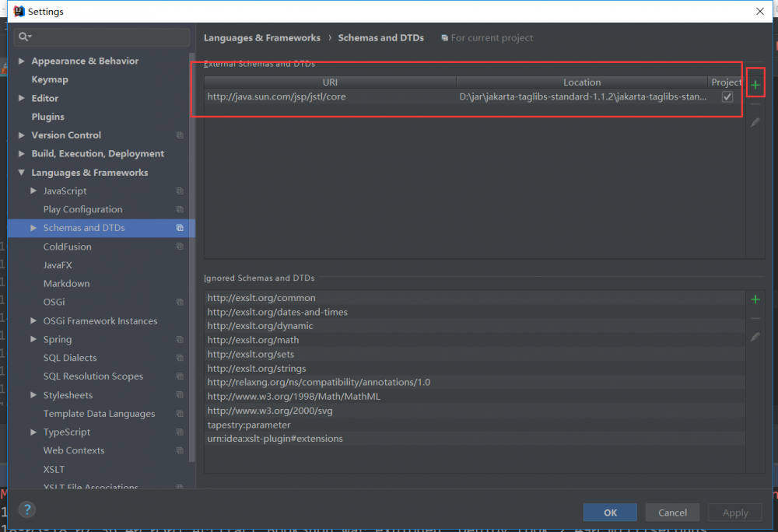Click the Settings book icon in the title bar
This screenshot has height=532, width=778.
(19, 11)
